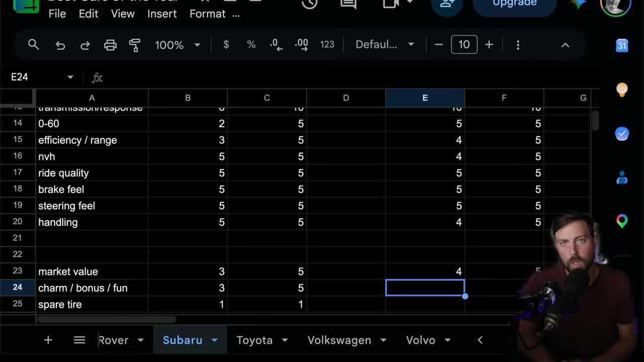Open the Google account avatar
The image size is (644, 362).
click(616, 4)
